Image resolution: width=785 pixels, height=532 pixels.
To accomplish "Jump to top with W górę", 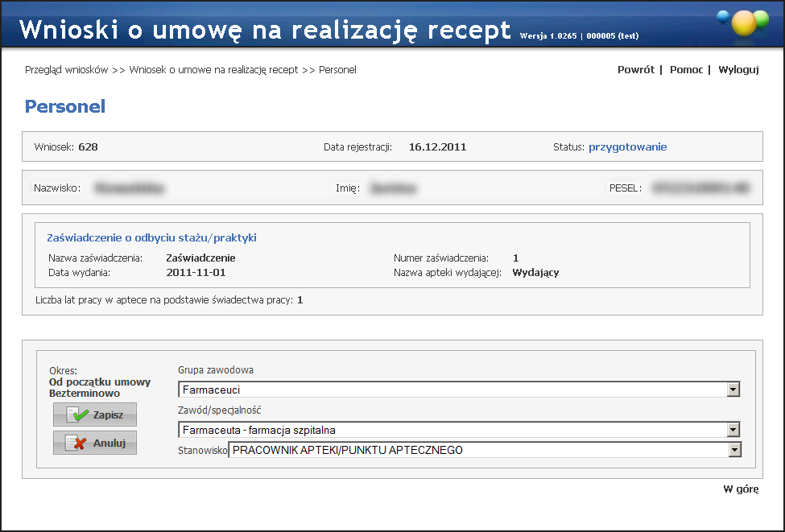I will [x=740, y=489].
